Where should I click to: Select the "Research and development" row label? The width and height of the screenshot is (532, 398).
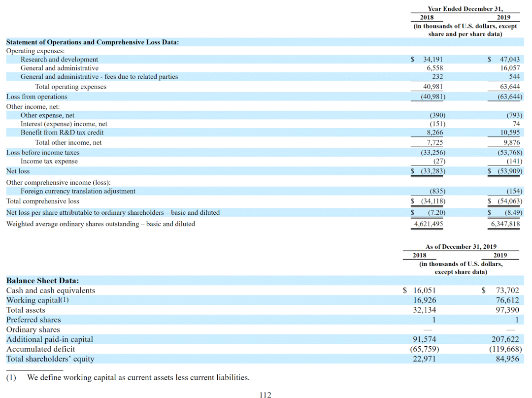(x=59, y=60)
